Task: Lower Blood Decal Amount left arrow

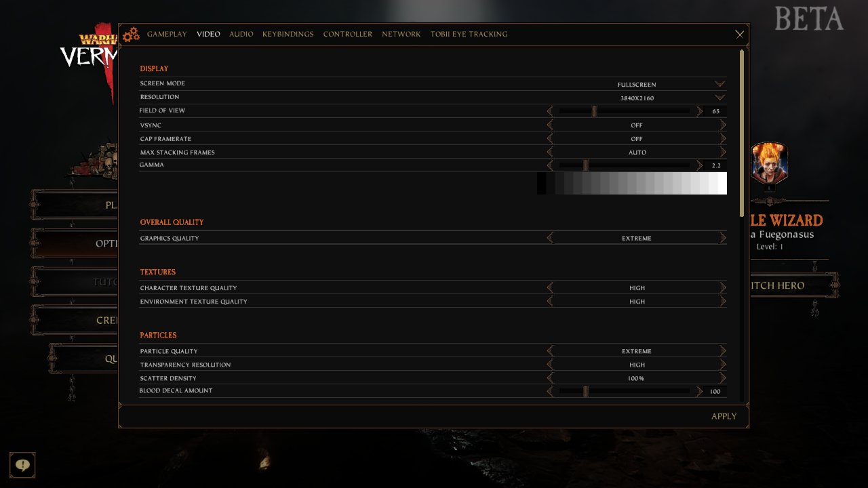Action: [x=550, y=391]
